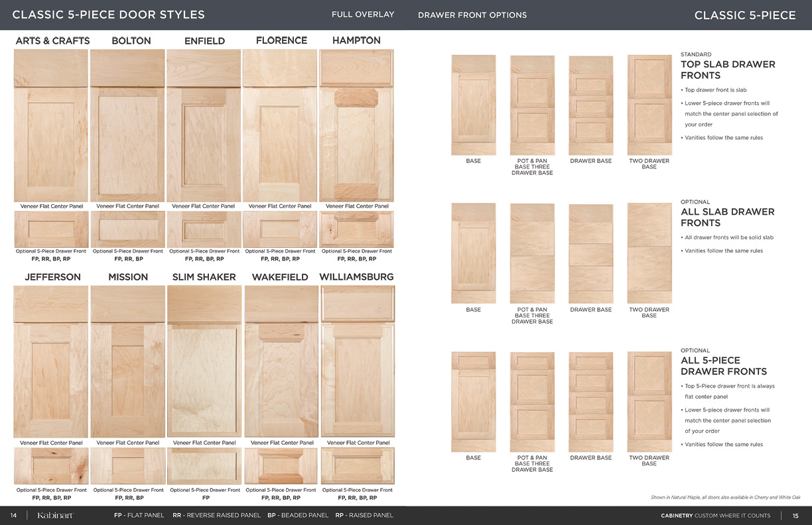Click the Bolton door style heading
Screen dimensions: 812x525
[131, 40]
